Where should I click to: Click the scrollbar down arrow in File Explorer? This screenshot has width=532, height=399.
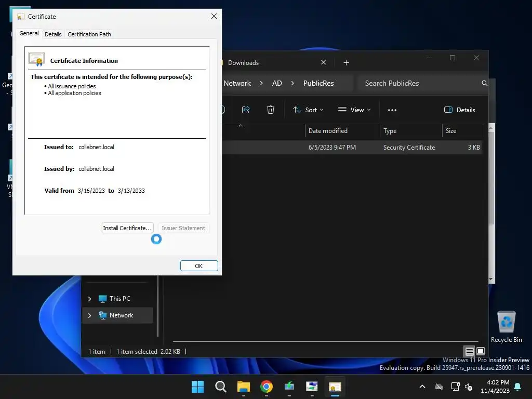coord(491,279)
